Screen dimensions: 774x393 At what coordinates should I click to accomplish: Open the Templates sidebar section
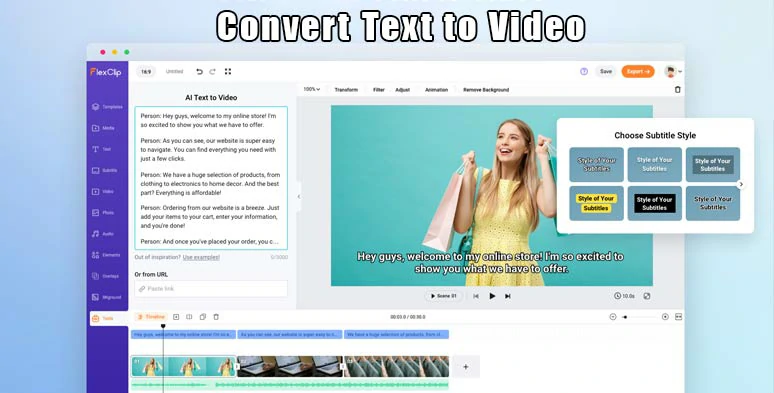[107, 107]
